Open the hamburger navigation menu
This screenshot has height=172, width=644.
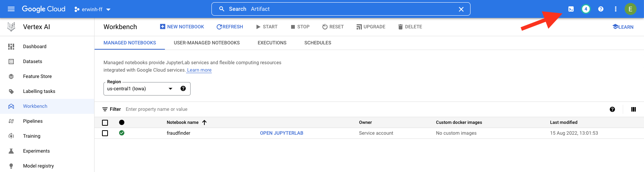tap(11, 9)
